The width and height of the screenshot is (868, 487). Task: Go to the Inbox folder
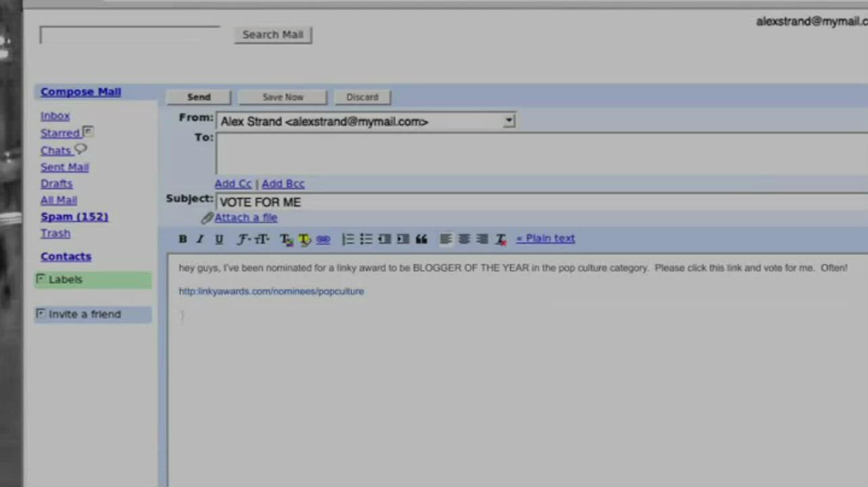coord(55,116)
